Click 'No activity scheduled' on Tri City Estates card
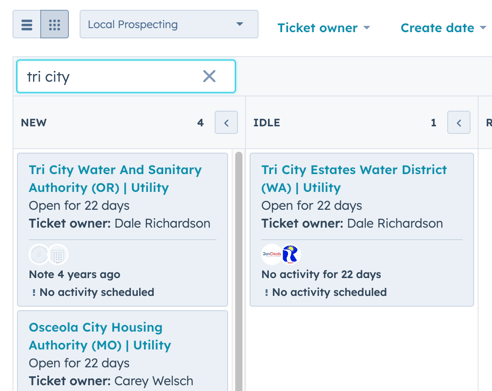Image resolution: width=492 pixels, height=391 pixels. tap(329, 292)
